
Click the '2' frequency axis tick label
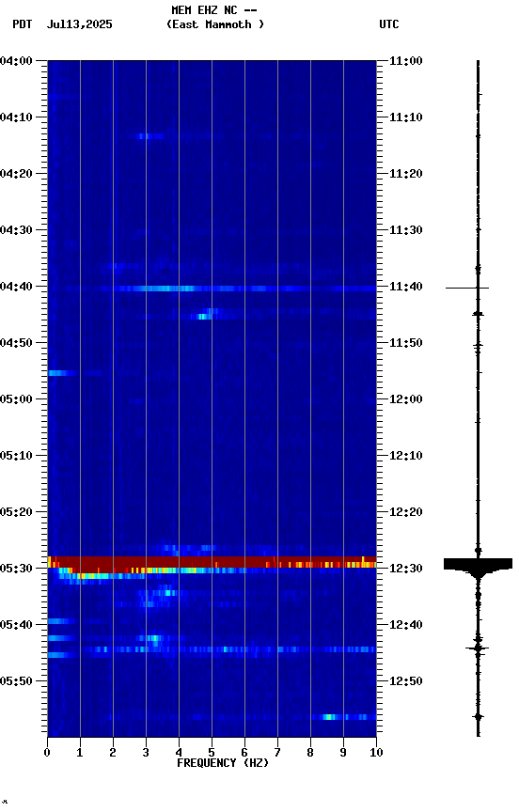coord(113,753)
